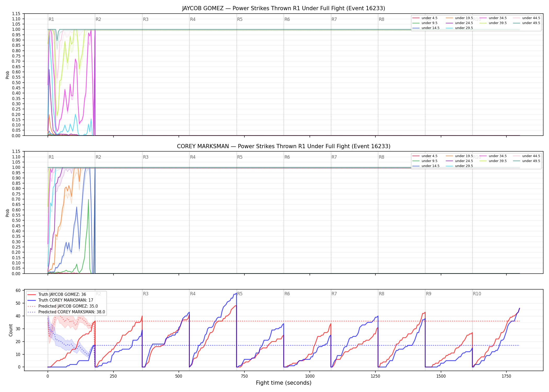Image resolution: width=549 pixels, height=392 pixels.
Task: Click the R5 round marker in bottom chart
Action: (x=240, y=294)
